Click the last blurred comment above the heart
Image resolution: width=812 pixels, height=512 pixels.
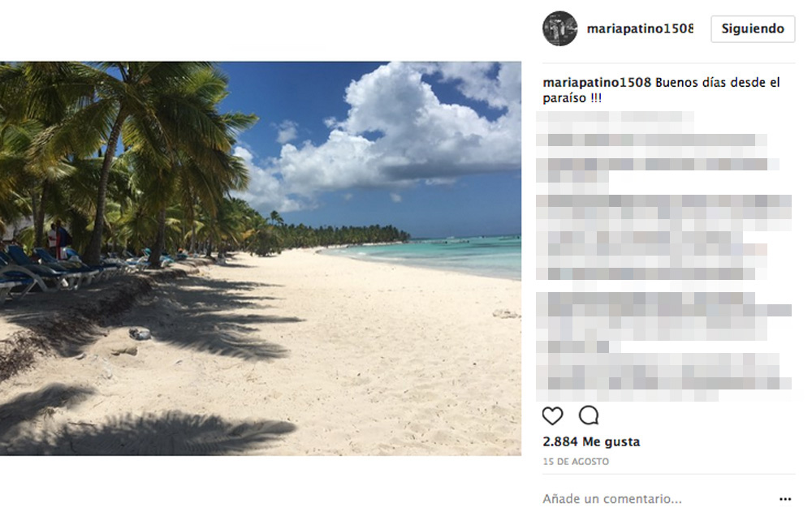pyautogui.click(x=664, y=376)
